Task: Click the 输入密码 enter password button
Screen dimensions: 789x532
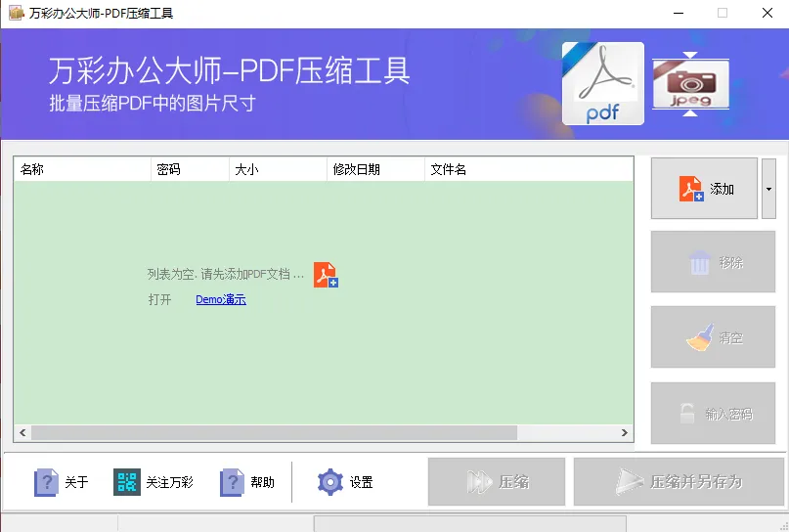Action: 713,414
